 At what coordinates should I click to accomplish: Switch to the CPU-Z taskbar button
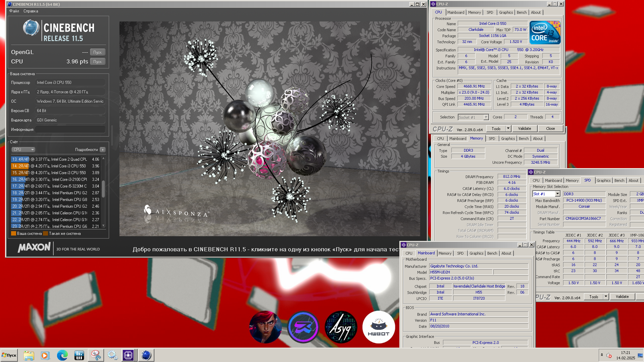coord(128,355)
